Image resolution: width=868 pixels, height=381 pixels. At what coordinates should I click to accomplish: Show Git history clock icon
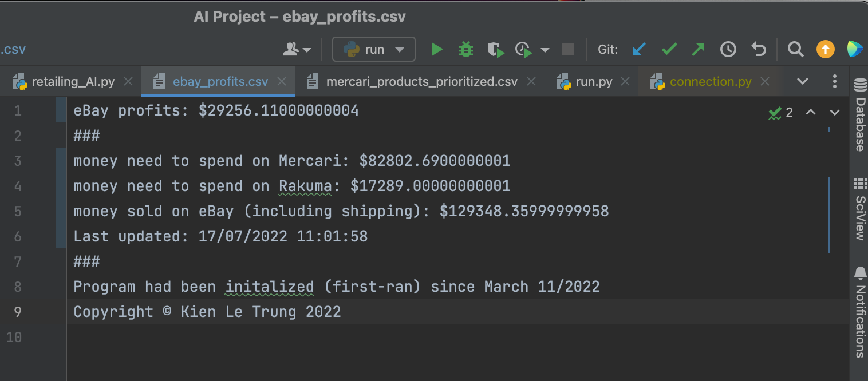728,50
